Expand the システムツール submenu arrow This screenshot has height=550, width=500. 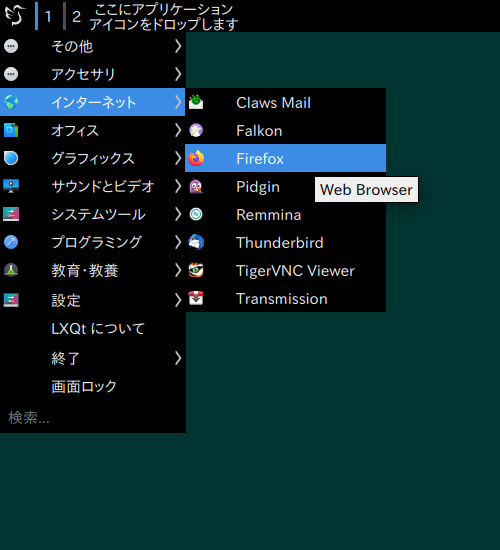click(178, 214)
